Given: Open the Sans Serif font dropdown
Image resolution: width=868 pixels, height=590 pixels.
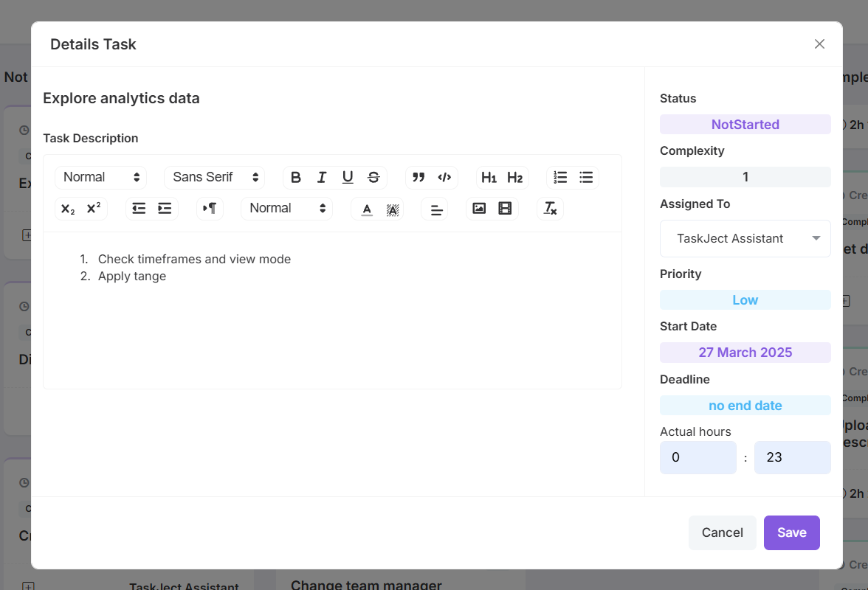Looking at the screenshot, I should [x=214, y=177].
